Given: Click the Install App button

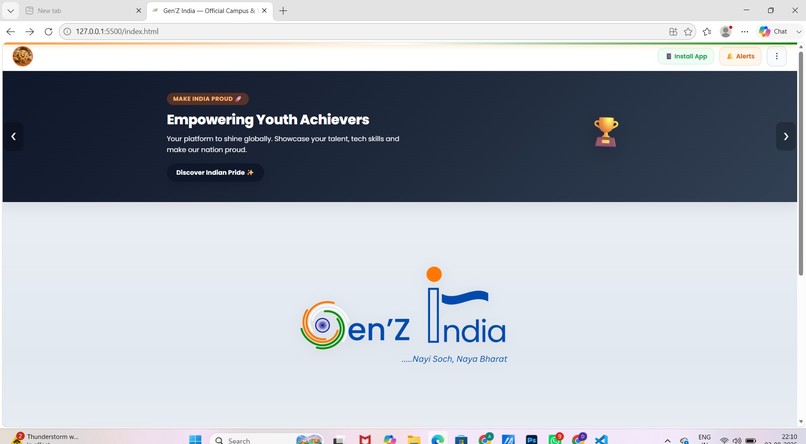Looking at the screenshot, I should click(x=686, y=57).
